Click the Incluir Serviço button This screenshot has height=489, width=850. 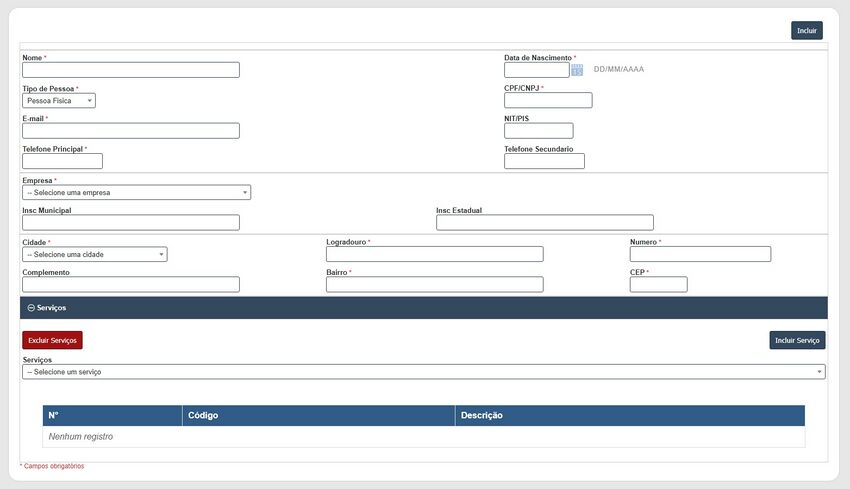797,340
